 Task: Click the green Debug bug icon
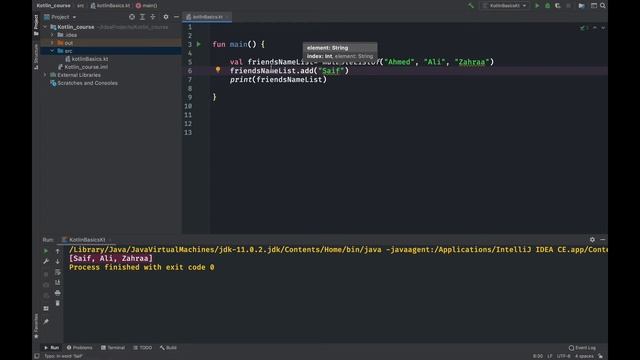pyautogui.click(x=548, y=6)
